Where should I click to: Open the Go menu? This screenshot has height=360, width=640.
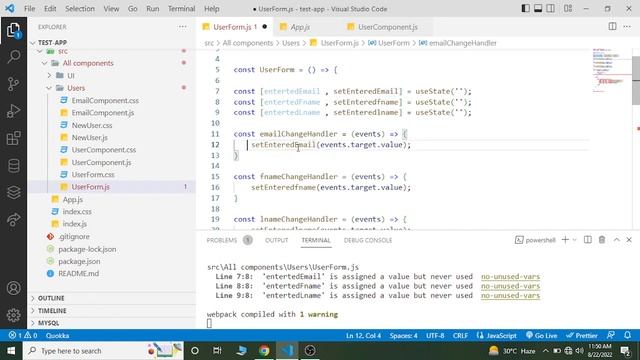[x=133, y=9]
